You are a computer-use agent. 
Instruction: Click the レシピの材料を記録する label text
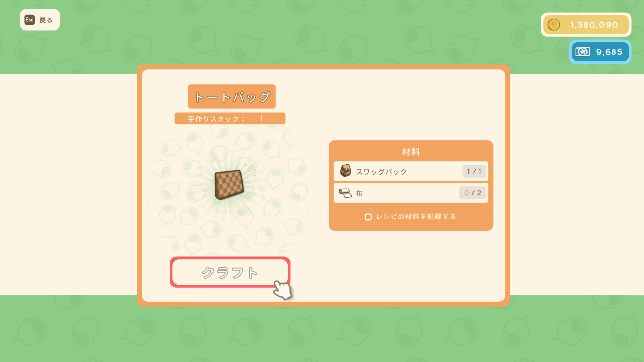tap(416, 217)
